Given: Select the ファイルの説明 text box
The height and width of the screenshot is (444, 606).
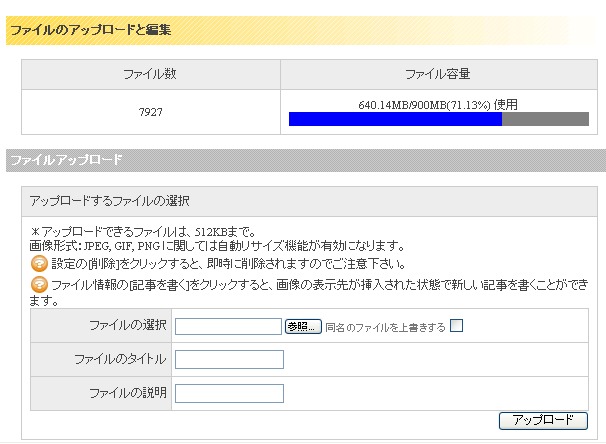Looking at the screenshot, I should (229, 392).
